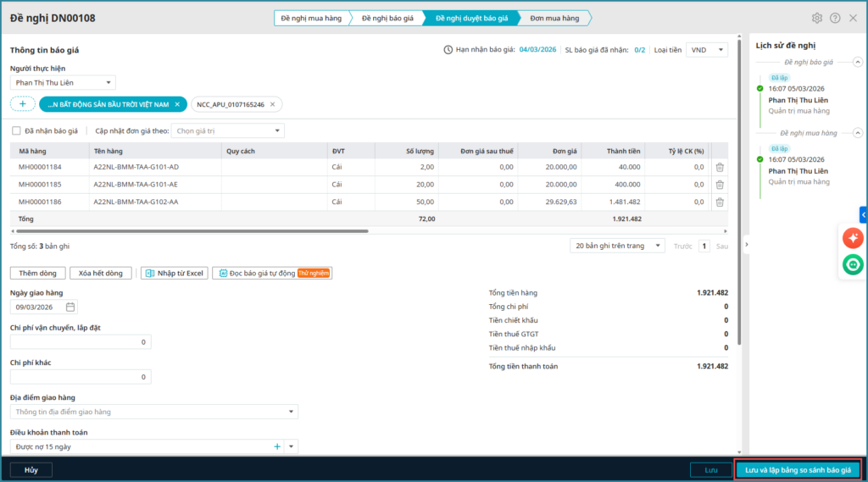This screenshot has height=482, width=868.
Task: Click the orange AI assistant icon
Action: [x=852, y=239]
